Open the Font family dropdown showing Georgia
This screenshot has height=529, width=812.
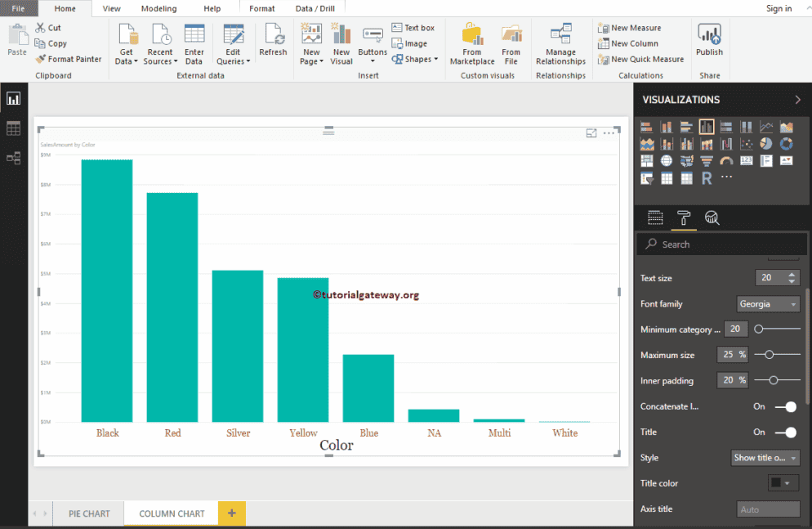(x=767, y=303)
